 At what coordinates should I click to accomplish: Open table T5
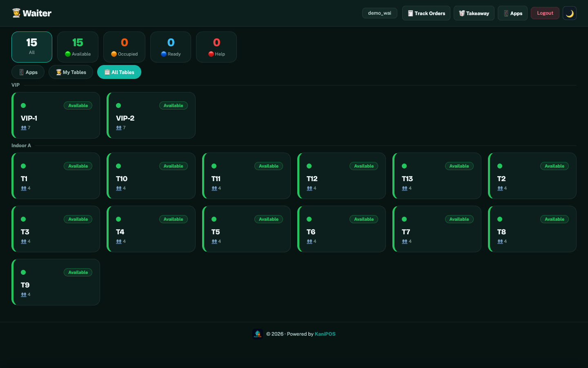tap(246, 229)
